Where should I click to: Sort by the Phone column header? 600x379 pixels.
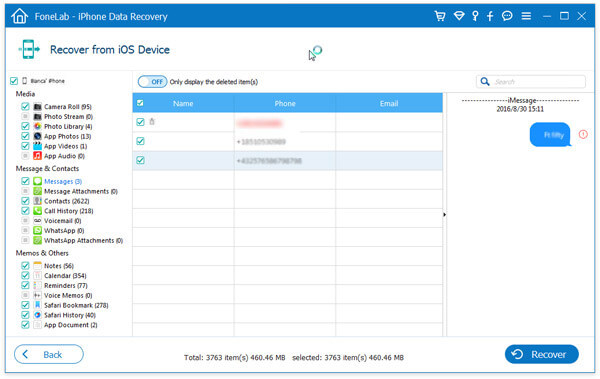pyautogui.click(x=285, y=103)
